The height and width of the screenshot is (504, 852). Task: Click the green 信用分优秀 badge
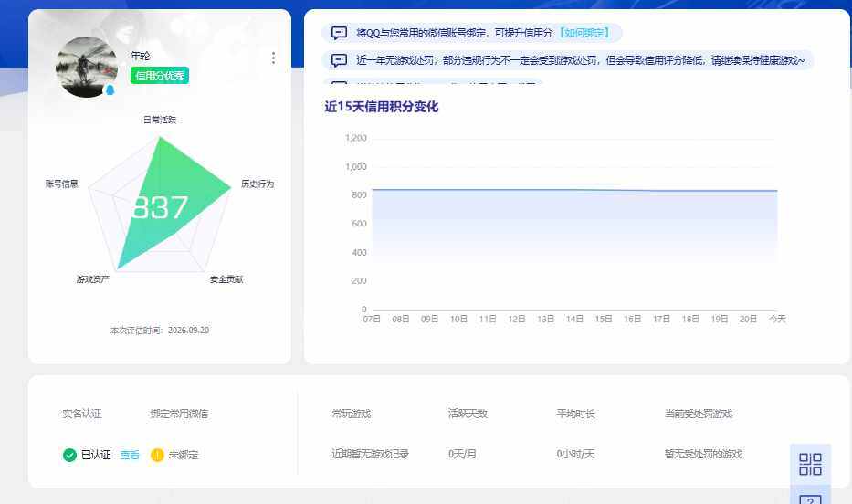click(x=160, y=76)
